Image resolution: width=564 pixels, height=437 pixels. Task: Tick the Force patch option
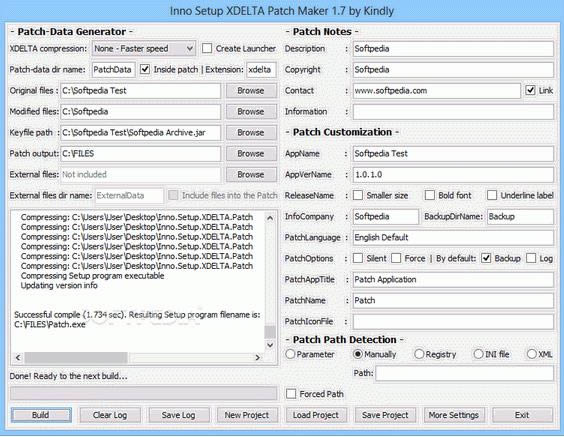pyautogui.click(x=396, y=258)
